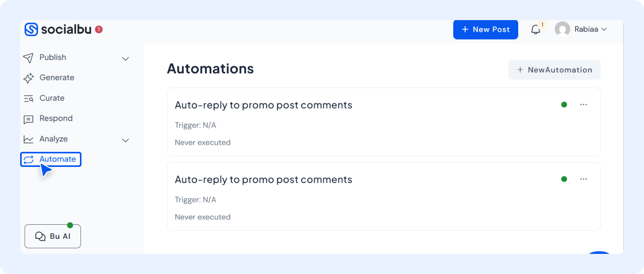Click the Automate loop arrows icon
The width and height of the screenshot is (644, 274).
click(x=29, y=159)
